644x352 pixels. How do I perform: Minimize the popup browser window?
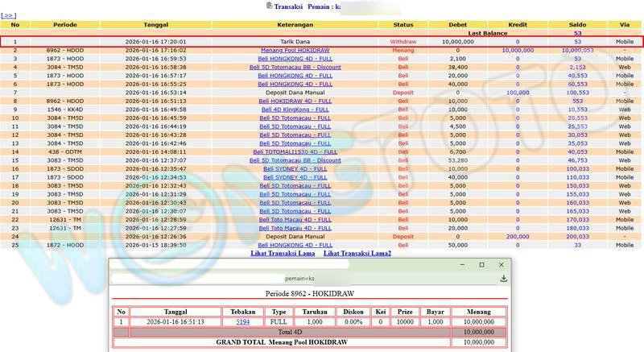(460, 264)
